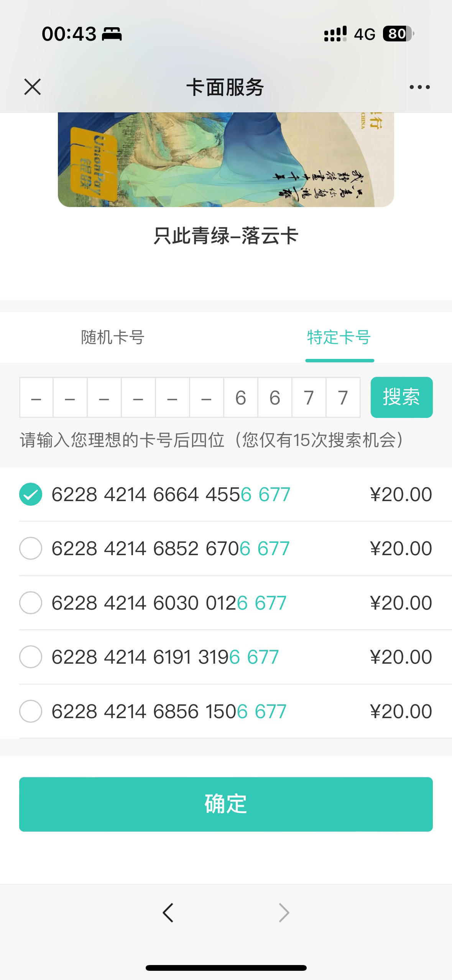Image resolution: width=452 pixels, height=980 pixels.
Task: Click the 搜索 search button
Action: [401, 397]
